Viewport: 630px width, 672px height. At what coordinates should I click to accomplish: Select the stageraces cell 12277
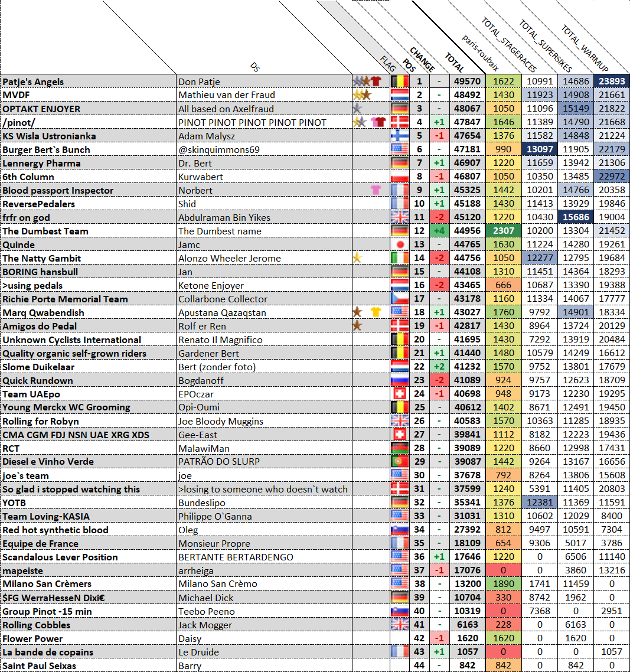coord(540,257)
